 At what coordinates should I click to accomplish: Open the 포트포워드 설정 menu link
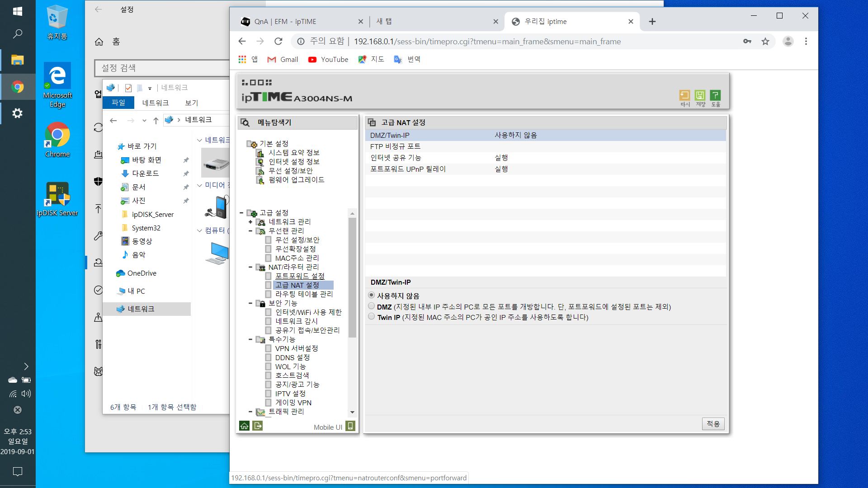[x=300, y=276]
